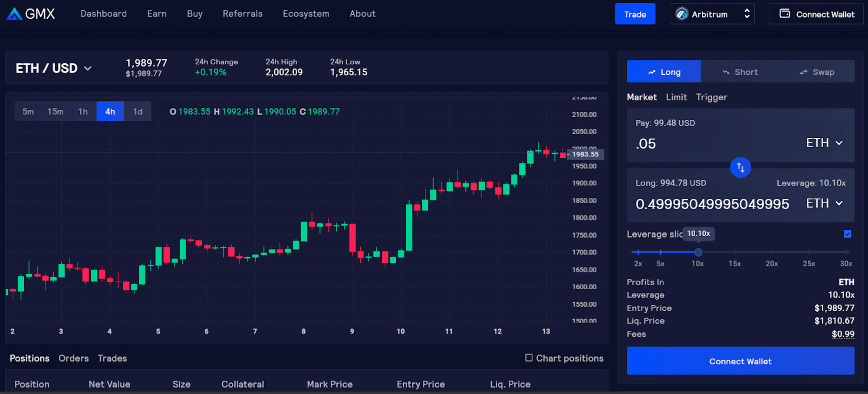The height and width of the screenshot is (394, 868).
Task: Set chart interval to 1h
Action: point(83,112)
